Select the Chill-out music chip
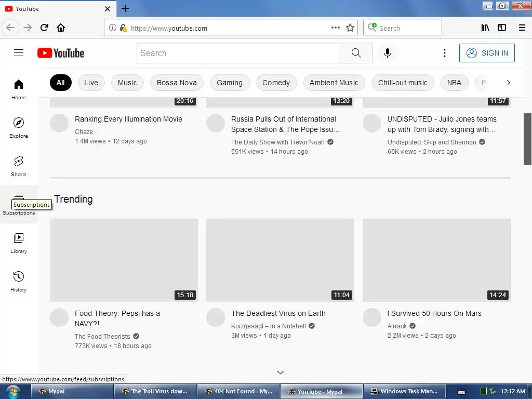The width and height of the screenshot is (532, 399). [x=403, y=83]
